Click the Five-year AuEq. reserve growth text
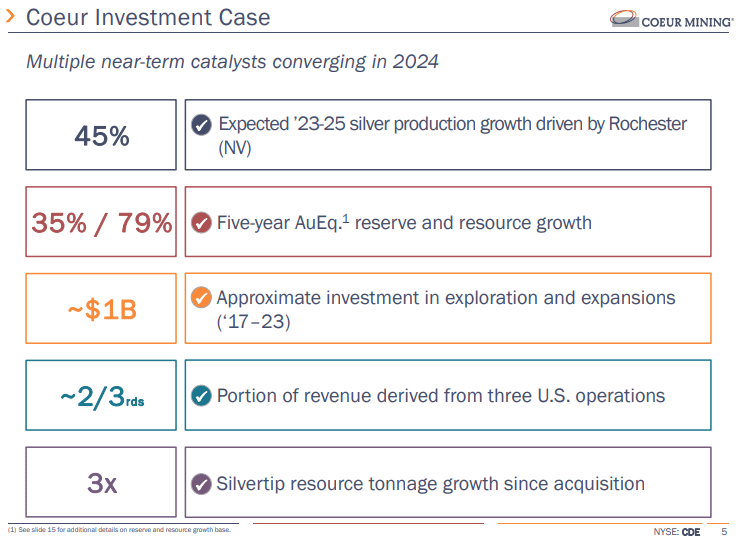Screen dimensions: 736x542 [x=404, y=222]
